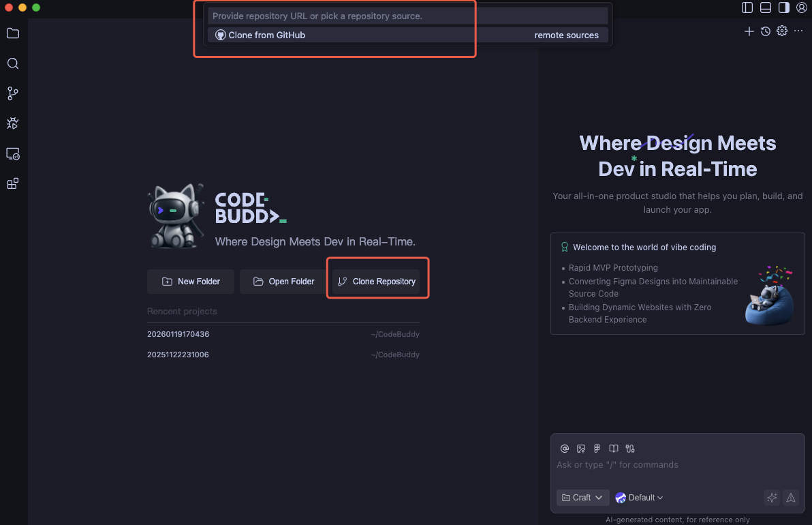Image resolution: width=812 pixels, height=525 pixels.
Task: Open the Source Control sidebar icon
Action: [12, 93]
